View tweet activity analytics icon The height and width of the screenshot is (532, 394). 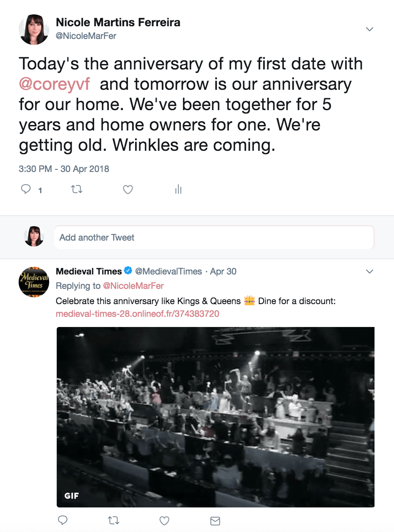[178, 189]
